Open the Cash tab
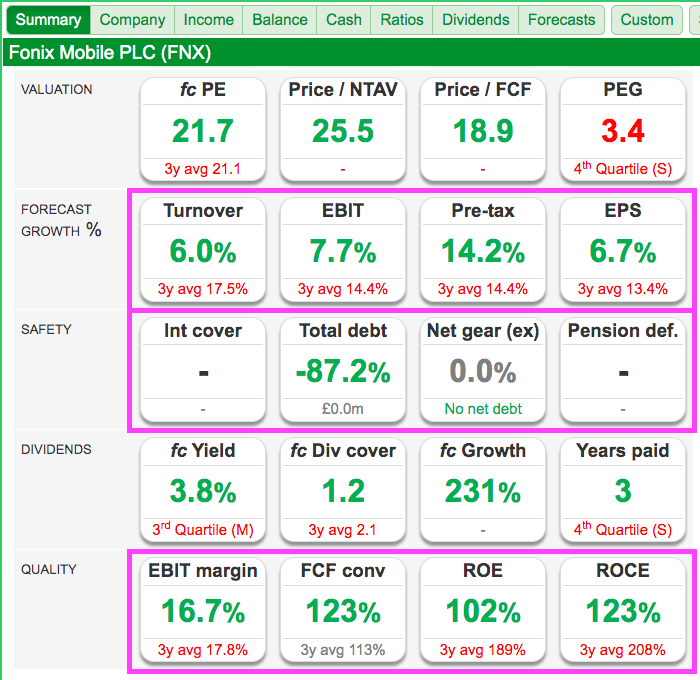The image size is (700, 680). point(343,20)
